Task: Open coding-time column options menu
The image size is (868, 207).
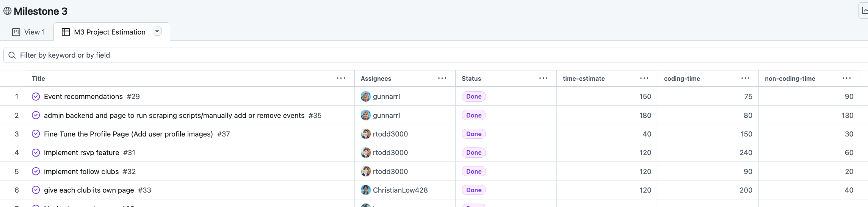Action: (745, 78)
